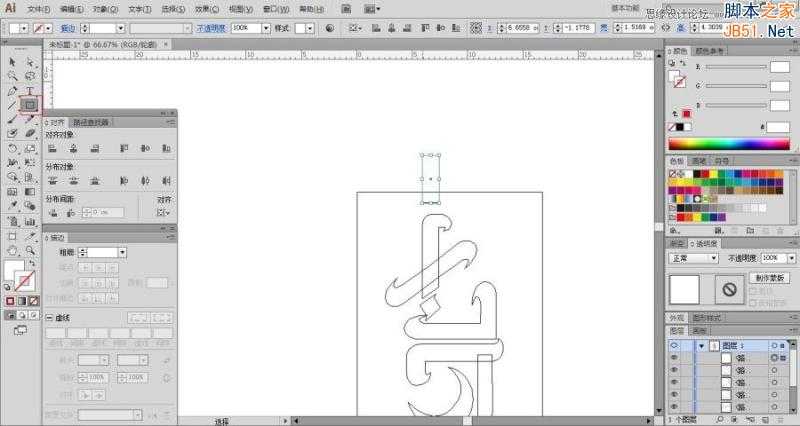Open 样式 style dropdown in control bar
The height and width of the screenshot is (426, 800).
click(310, 29)
